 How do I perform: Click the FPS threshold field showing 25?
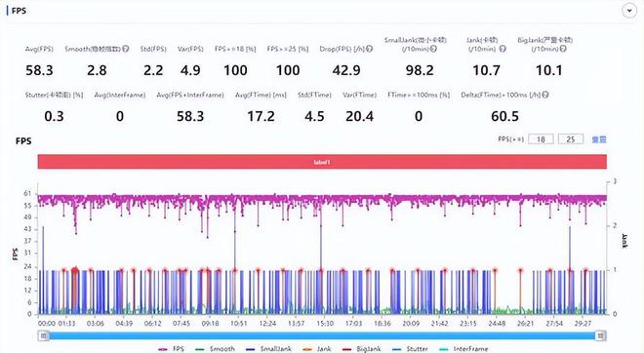pyautogui.click(x=571, y=139)
